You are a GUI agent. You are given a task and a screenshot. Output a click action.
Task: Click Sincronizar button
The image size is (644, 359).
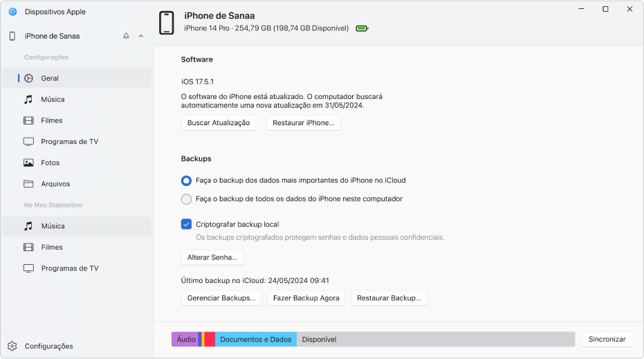[607, 339]
